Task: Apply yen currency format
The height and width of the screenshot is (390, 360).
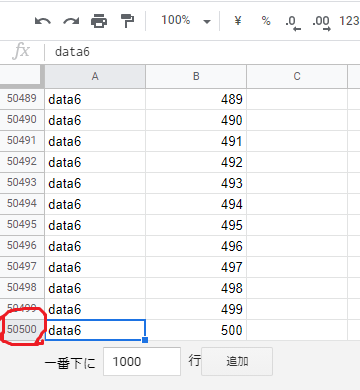Action: 238,21
